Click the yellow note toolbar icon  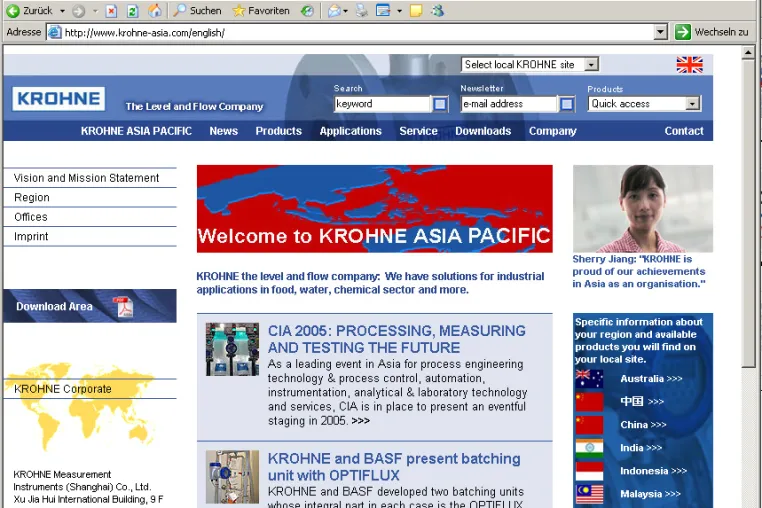pos(416,11)
